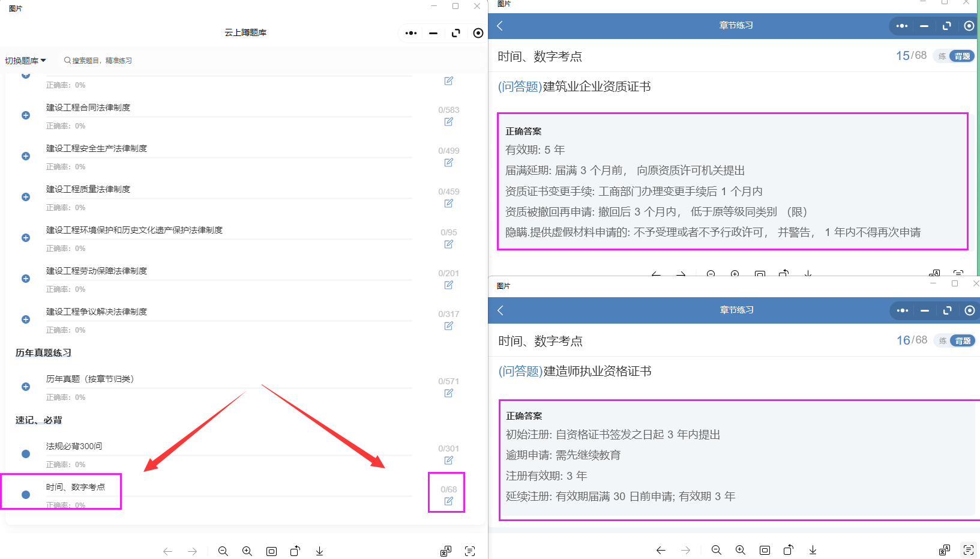Expand the 建设工程合同法律制度 chapter
Viewport: 980px width, 559px height.
26,115
